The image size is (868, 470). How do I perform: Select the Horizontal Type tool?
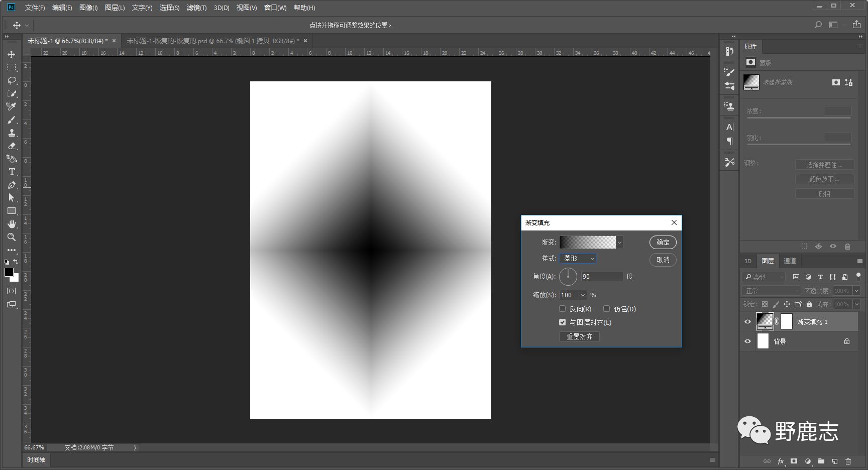12,172
